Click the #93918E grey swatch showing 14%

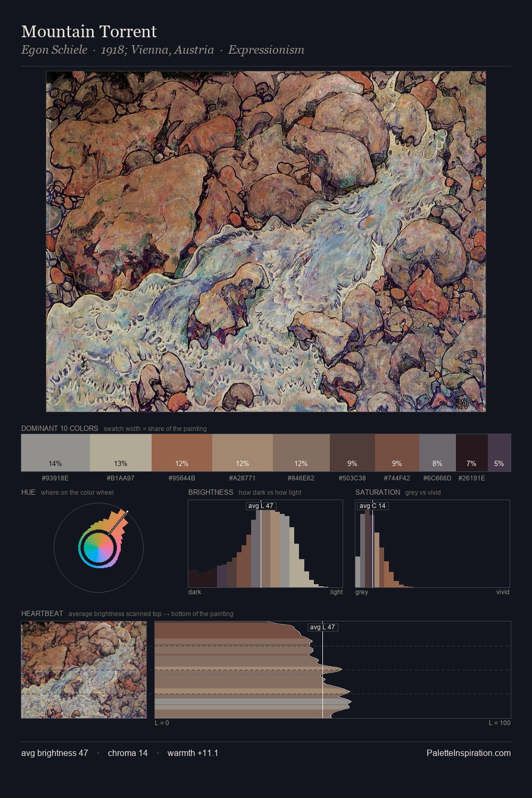pyautogui.click(x=55, y=453)
